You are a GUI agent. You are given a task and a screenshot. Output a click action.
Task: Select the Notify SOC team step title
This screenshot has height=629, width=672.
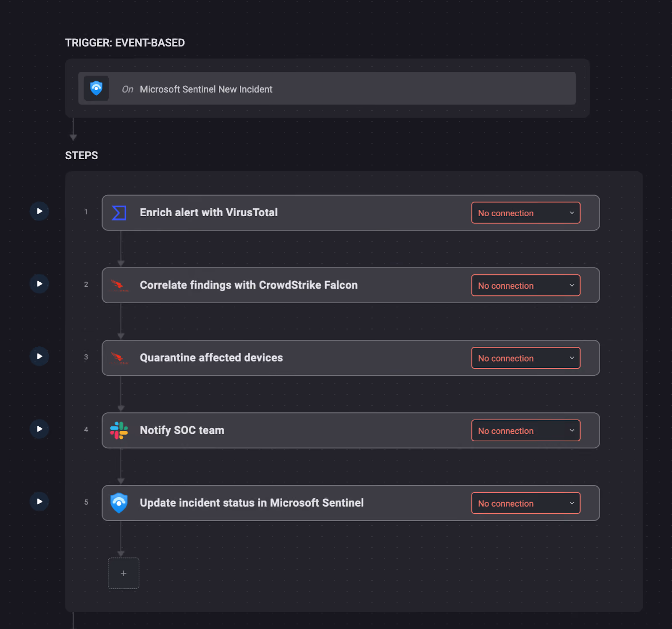point(182,430)
